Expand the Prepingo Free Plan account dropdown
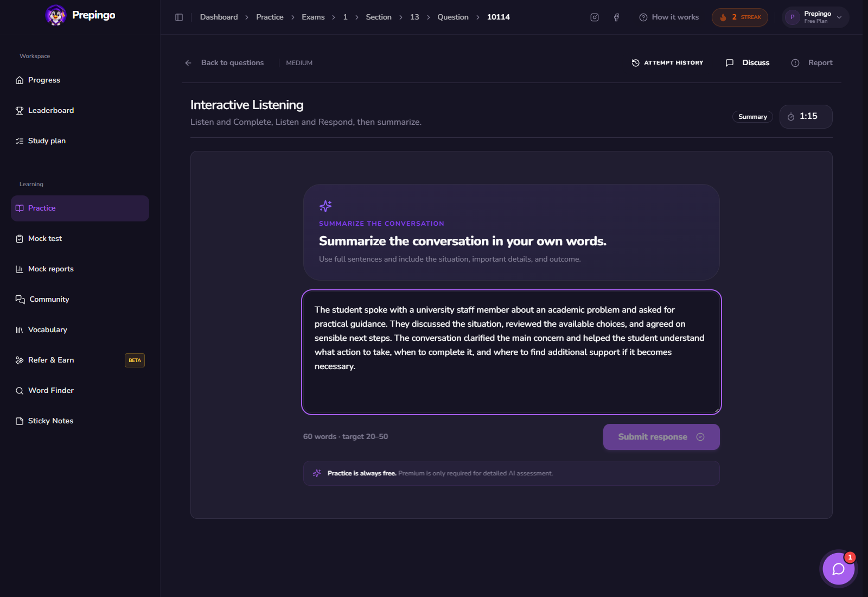The width and height of the screenshot is (868, 597). (x=816, y=17)
